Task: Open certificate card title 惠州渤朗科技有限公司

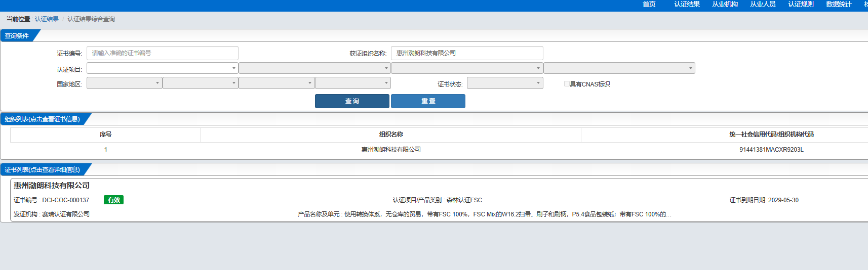Action: pos(52,186)
